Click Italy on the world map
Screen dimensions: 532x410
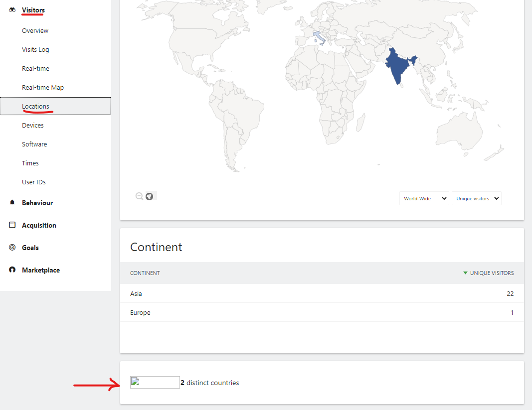coord(319,38)
